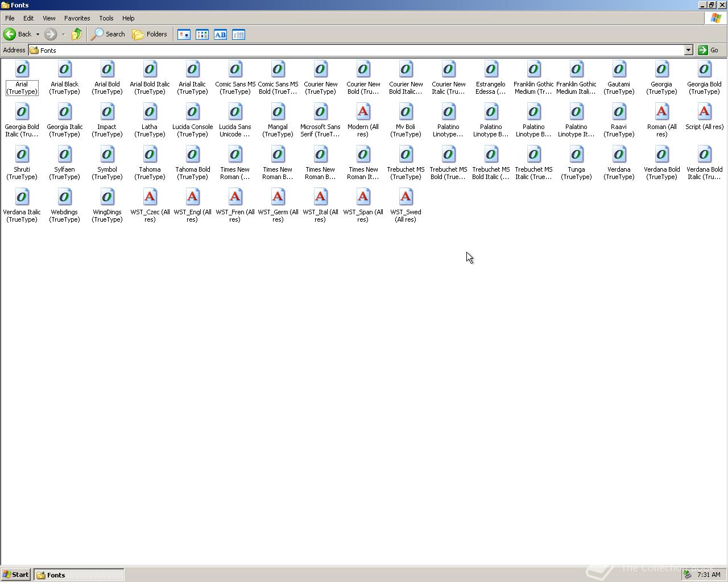Click the system tray network icon
Viewport: 728px width, 582px height.
pos(687,575)
